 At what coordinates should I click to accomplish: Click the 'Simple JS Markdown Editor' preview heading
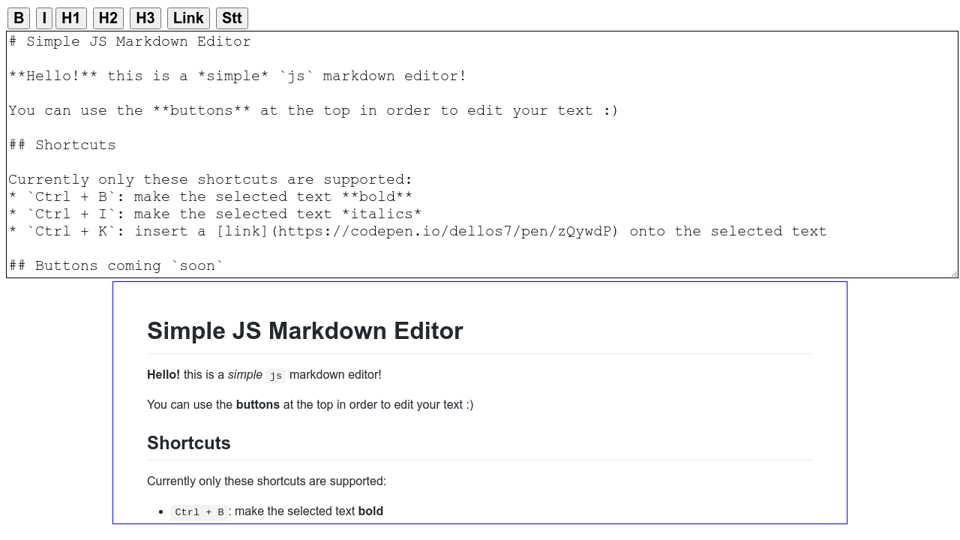tap(305, 331)
